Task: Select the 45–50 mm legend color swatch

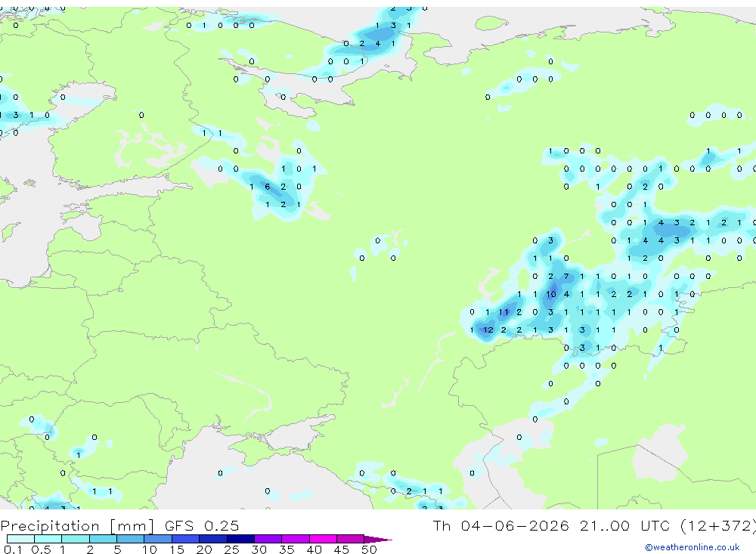Action: coord(351,539)
